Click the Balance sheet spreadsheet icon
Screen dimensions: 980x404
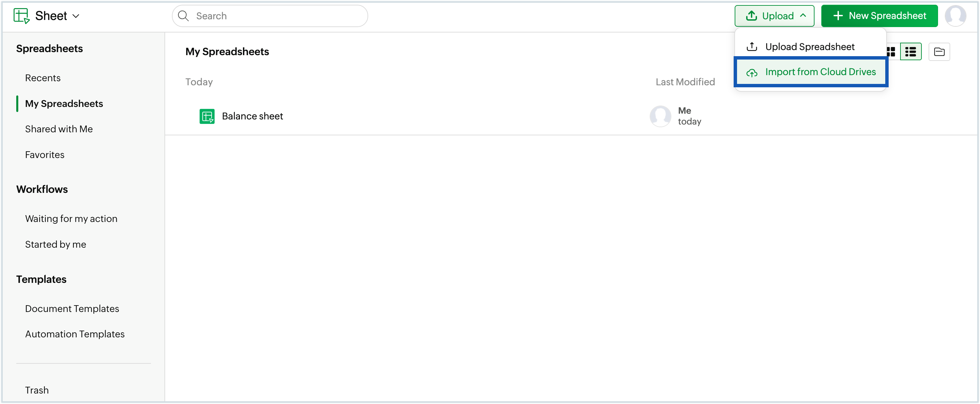[207, 116]
